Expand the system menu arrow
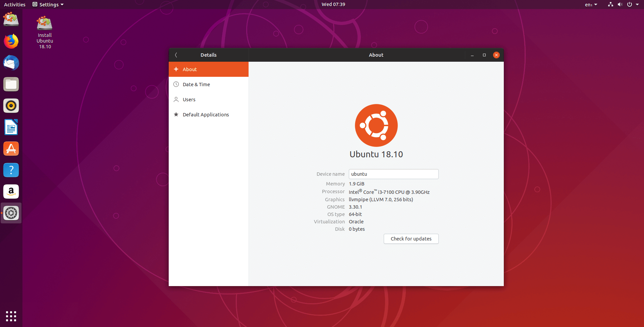Viewport: 644px width, 327px height. [637, 4]
